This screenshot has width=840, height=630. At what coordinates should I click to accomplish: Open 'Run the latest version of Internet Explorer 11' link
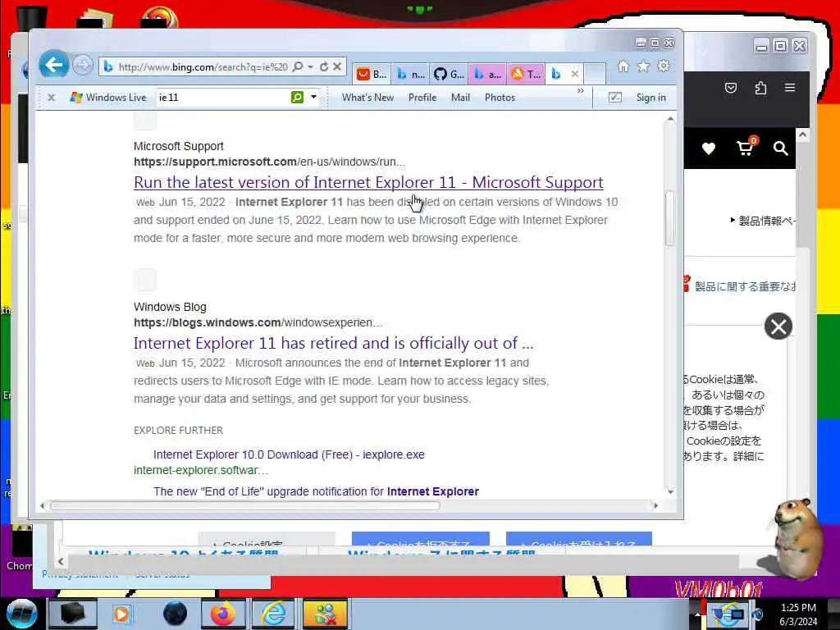[368, 182]
